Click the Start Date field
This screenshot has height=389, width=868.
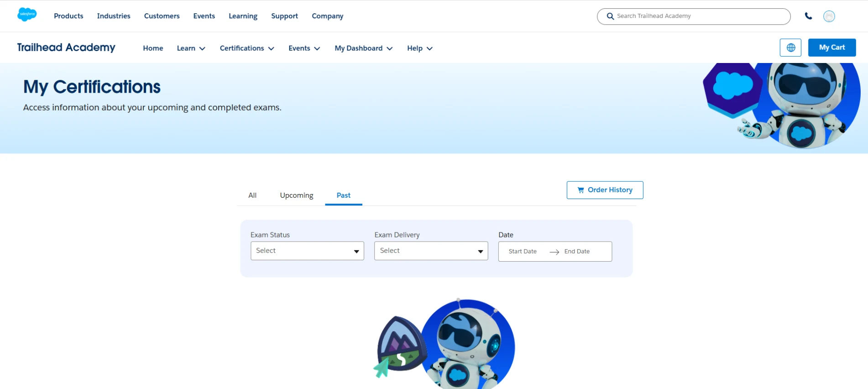tap(523, 252)
